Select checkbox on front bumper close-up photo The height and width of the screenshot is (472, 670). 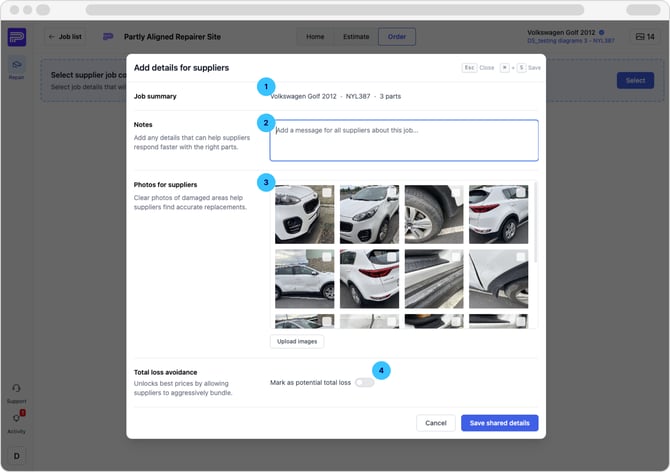point(327,192)
